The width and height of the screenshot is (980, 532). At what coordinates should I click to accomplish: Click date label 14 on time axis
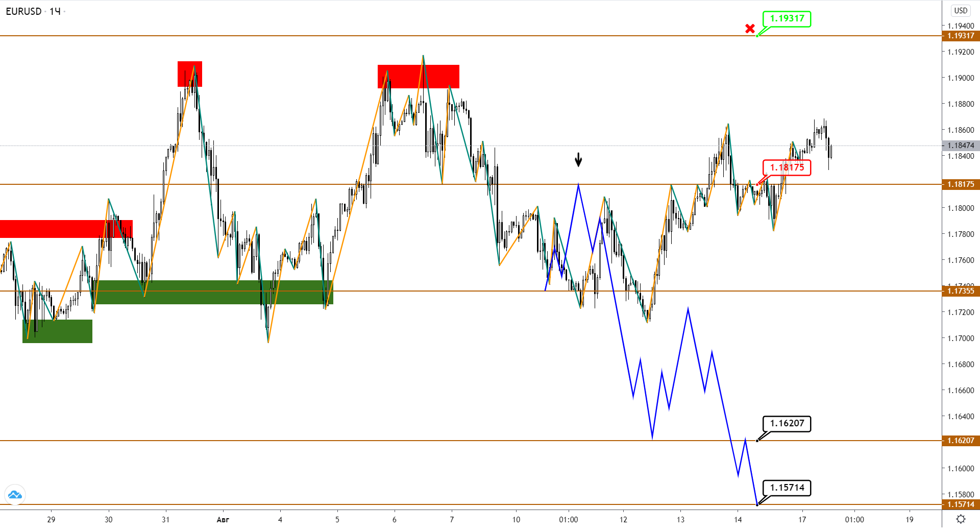(x=738, y=520)
